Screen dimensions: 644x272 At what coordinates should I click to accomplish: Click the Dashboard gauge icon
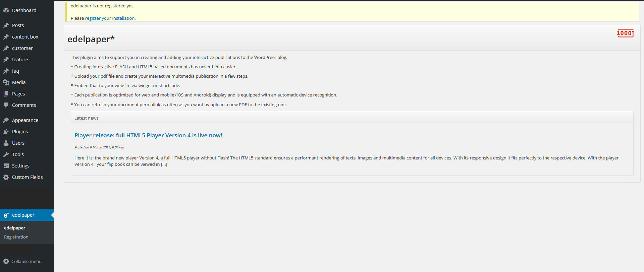pos(6,10)
